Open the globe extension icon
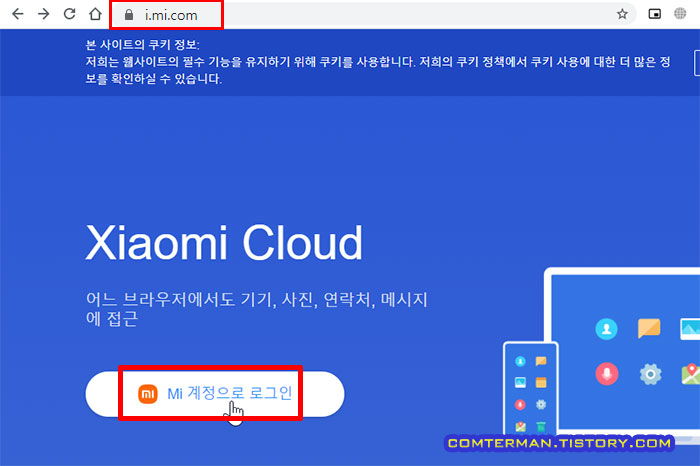Viewport: 700px width, 466px height. point(680,14)
